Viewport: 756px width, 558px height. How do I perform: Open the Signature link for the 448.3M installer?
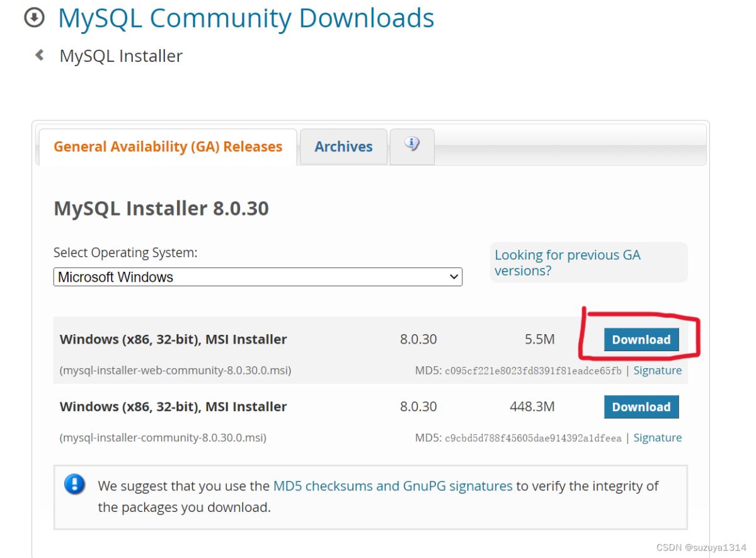657,438
